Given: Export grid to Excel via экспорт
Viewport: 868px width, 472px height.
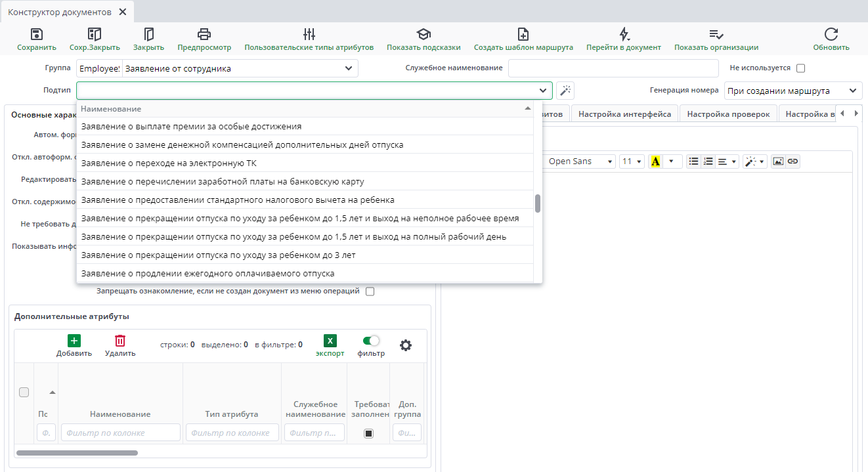Looking at the screenshot, I should (x=330, y=341).
